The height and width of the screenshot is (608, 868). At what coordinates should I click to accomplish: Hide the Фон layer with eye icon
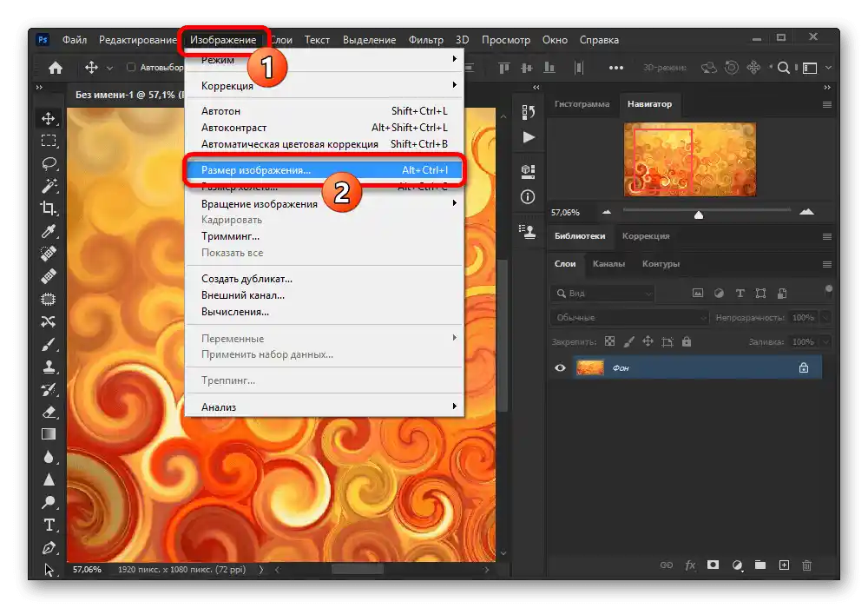560,367
